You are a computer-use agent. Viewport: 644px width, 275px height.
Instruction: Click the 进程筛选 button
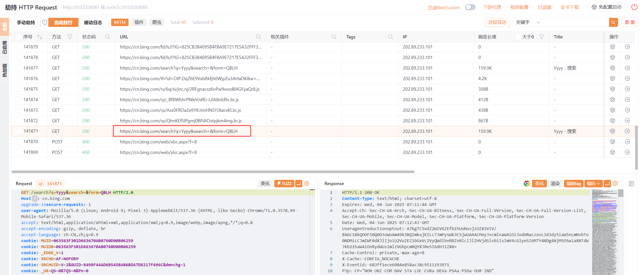click(x=497, y=22)
